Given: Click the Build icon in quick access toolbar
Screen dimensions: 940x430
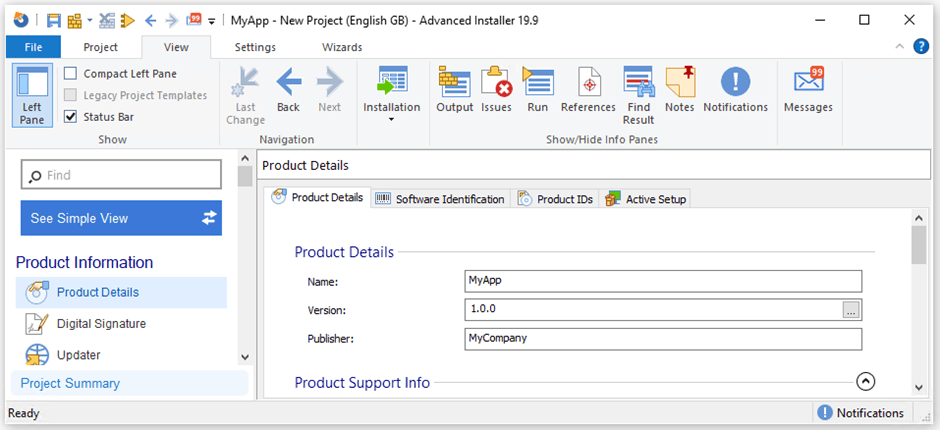Looking at the screenshot, I should tap(74, 20).
